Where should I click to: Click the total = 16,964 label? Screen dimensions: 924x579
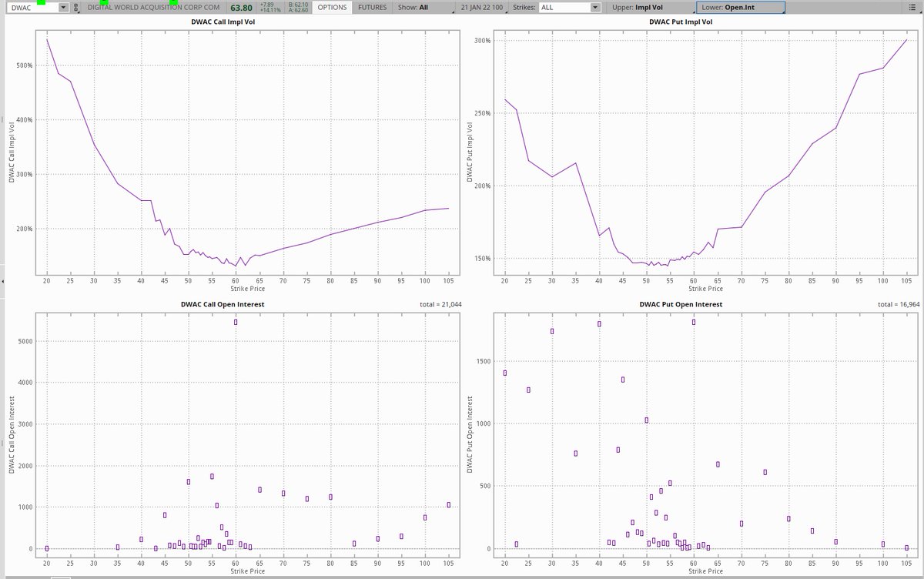[x=899, y=305]
